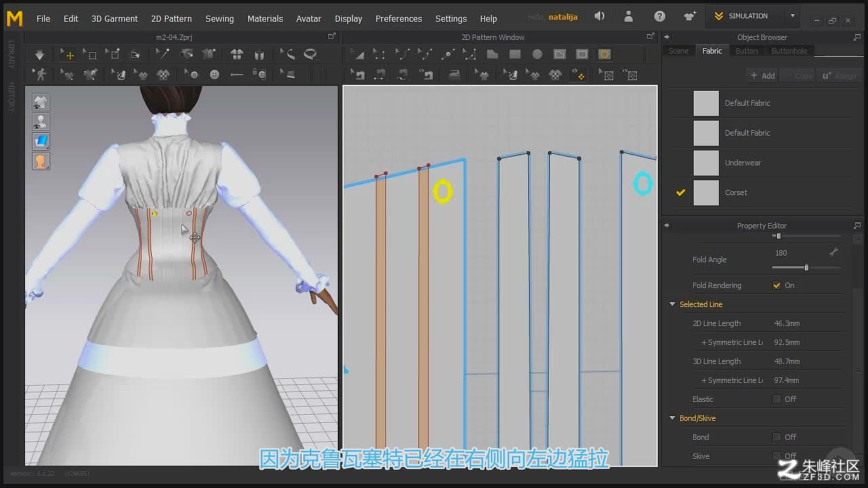Toggle blue surface rendering style icon

pyautogui.click(x=41, y=141)
